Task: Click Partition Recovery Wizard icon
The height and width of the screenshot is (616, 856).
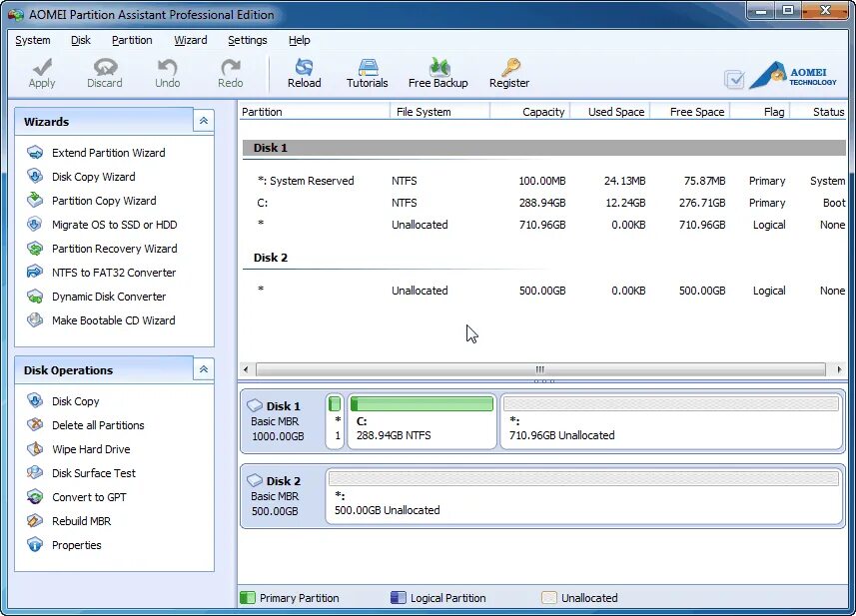Action: [35, 249]
